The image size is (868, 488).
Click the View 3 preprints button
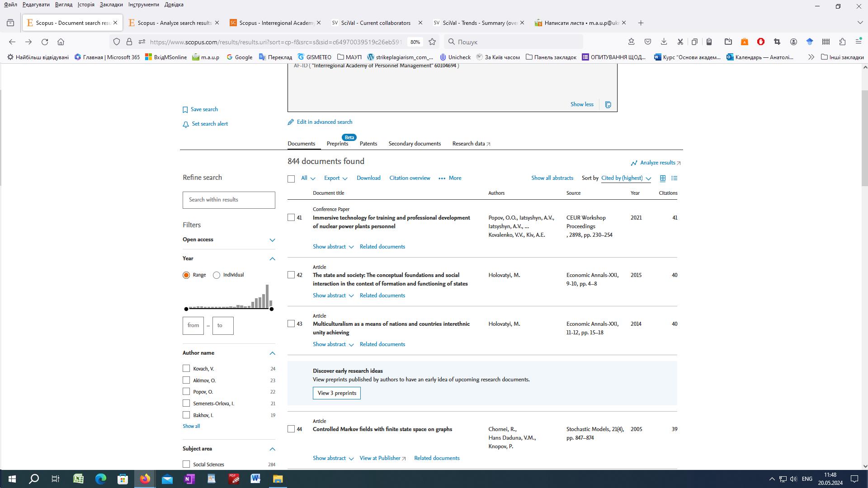pos(336,393)
